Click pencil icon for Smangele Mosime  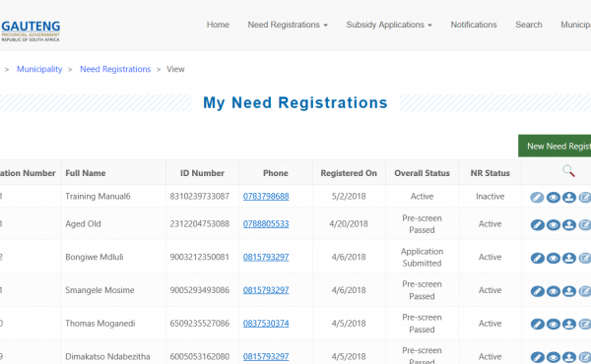tap(537, 291)
